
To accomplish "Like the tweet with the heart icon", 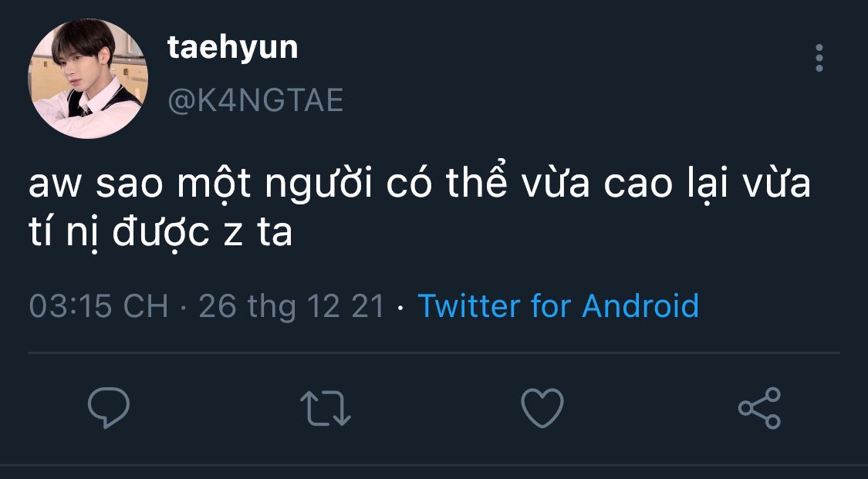I will pos(542,407).
